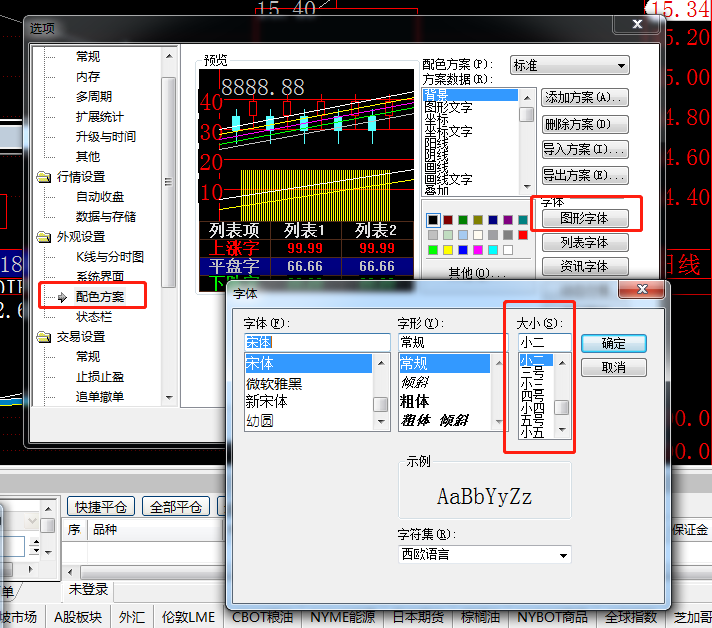The height and width of the screenshot is (628, 712).
Task: Switch to 日本期货 tab
Action: pos(418,618)
